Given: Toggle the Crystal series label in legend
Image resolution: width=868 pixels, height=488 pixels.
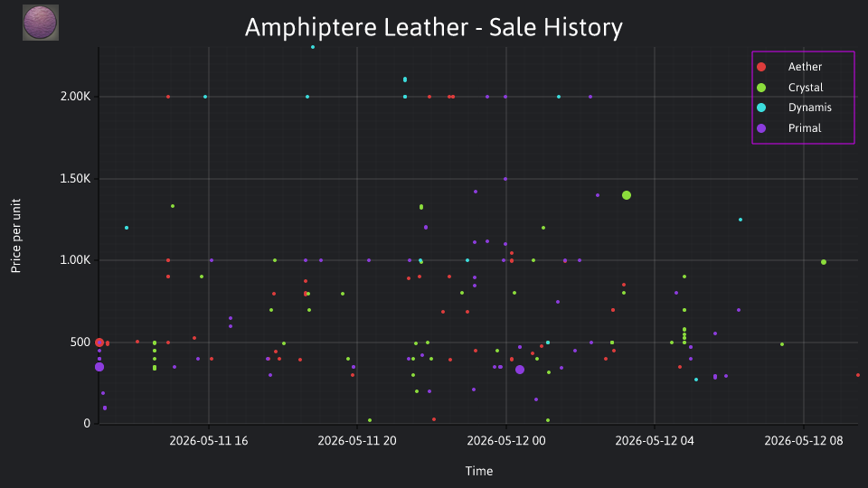Looking at the screenshot, I should pos(806,88).
